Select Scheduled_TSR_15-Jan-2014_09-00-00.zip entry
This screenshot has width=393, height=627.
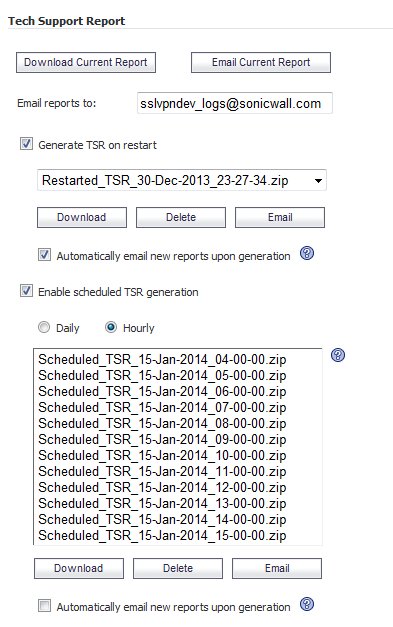pos(162,439)
